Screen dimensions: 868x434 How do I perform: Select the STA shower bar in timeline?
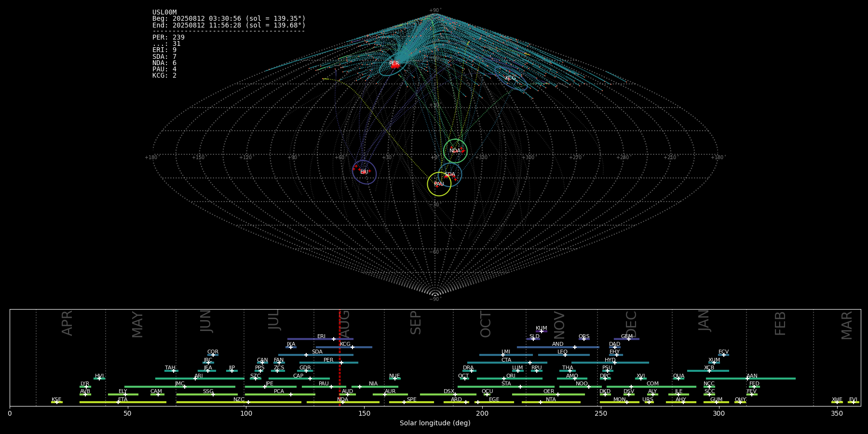click(506, 387)
